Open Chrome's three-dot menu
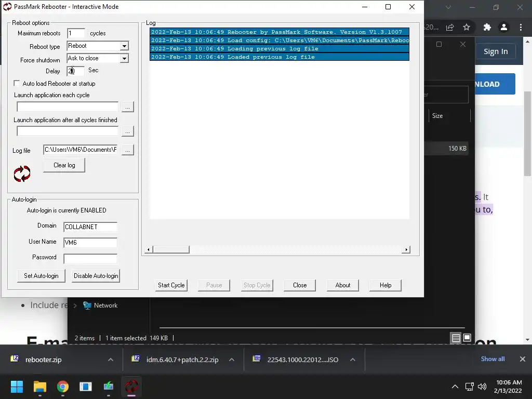The height and width of the screenshot is (399, 532). click(x=521, y=27)
